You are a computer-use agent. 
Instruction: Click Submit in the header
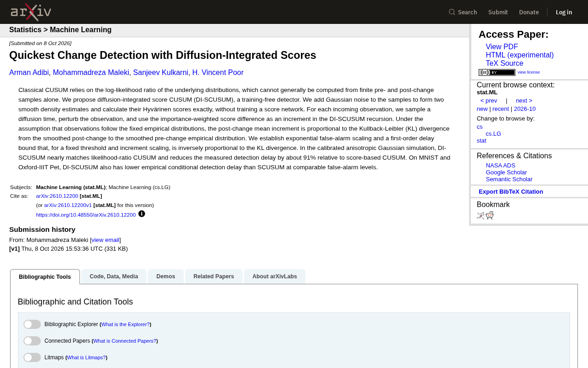pyautogui.click(x=498, y=12)
